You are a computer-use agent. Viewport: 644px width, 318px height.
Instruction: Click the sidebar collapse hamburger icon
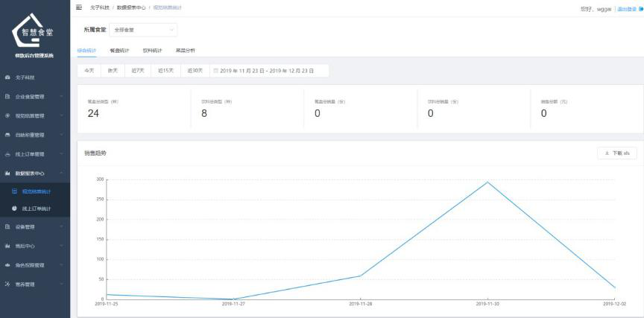[80, 7]
